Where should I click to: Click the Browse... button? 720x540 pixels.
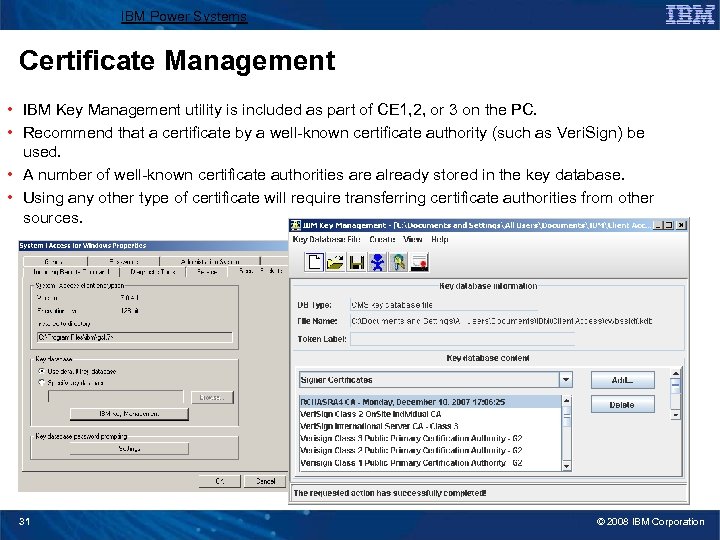212,397
